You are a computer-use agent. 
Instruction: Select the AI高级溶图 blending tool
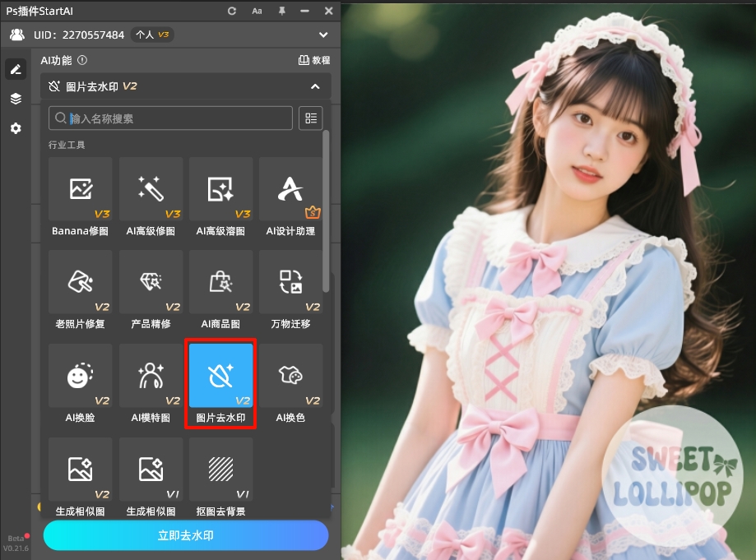click(220, 197)
